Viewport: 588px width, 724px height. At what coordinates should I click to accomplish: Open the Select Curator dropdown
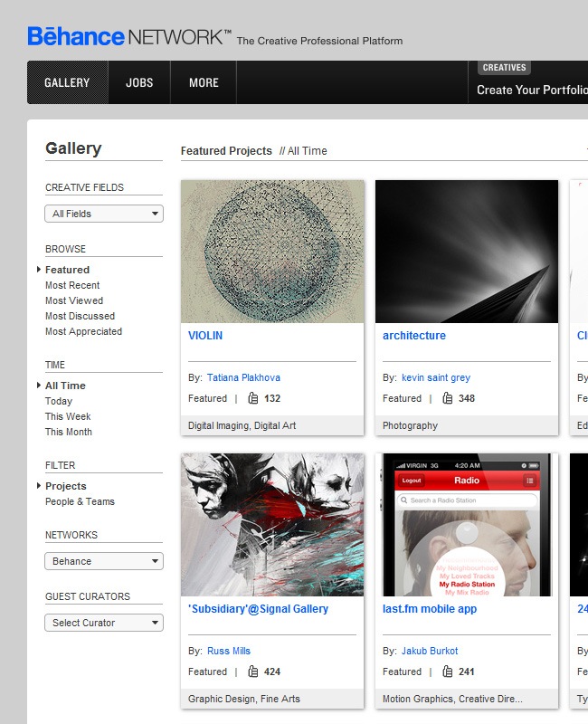coord(104,623)
